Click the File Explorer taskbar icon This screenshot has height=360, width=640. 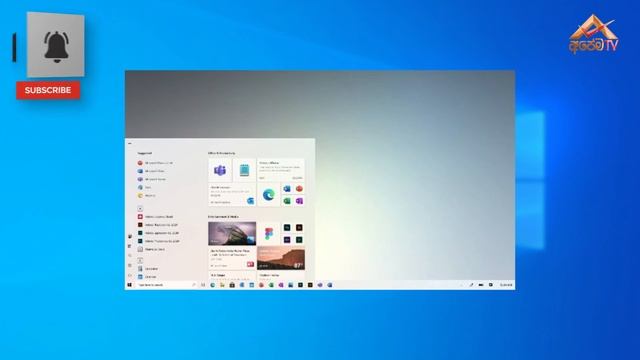[222, 285]
